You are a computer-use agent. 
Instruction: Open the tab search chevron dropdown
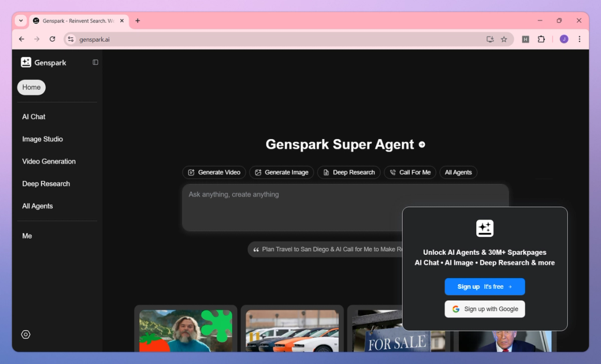(x=20, y=21)
